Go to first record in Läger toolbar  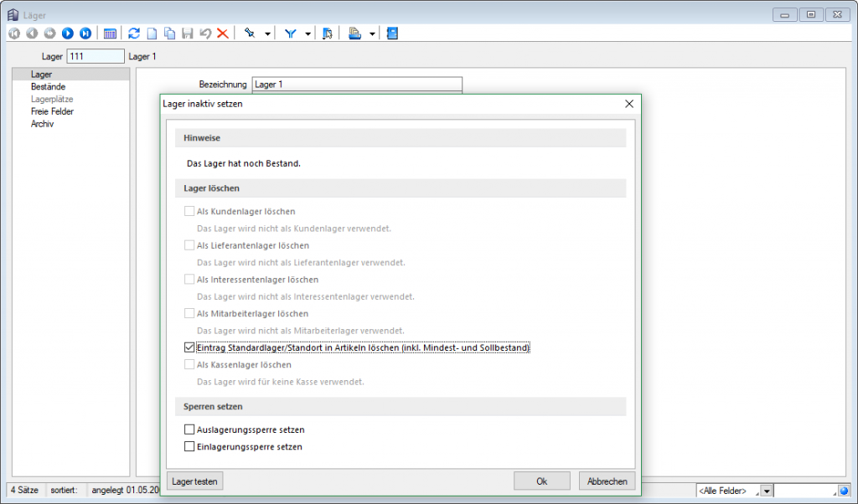click(14, 33)
